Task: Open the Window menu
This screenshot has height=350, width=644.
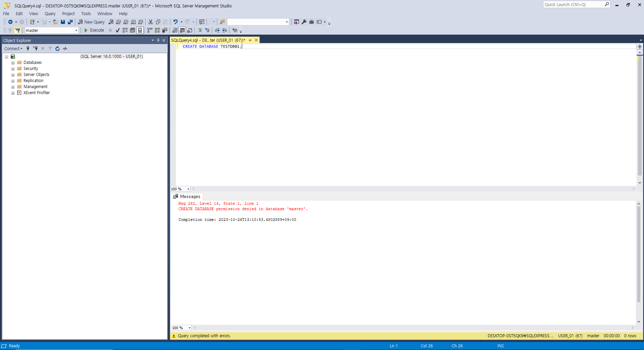Action: point(105,14)
